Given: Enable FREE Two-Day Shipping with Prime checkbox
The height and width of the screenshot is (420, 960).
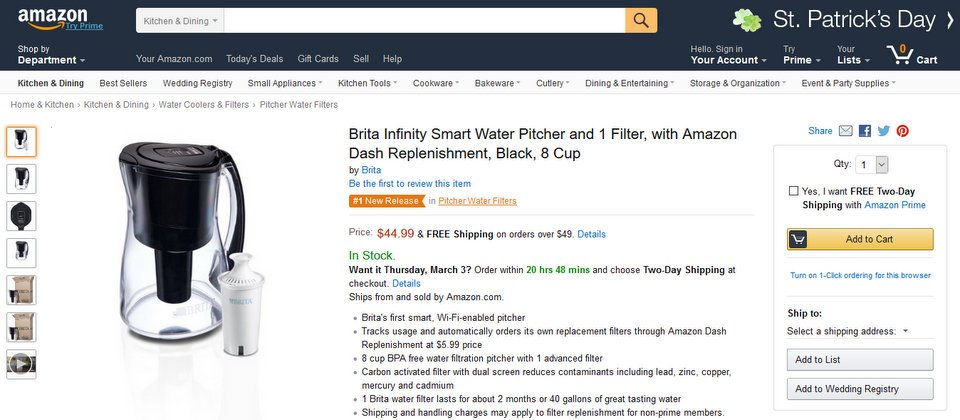Looking at the screenshot, I should [x=793, y=191].
